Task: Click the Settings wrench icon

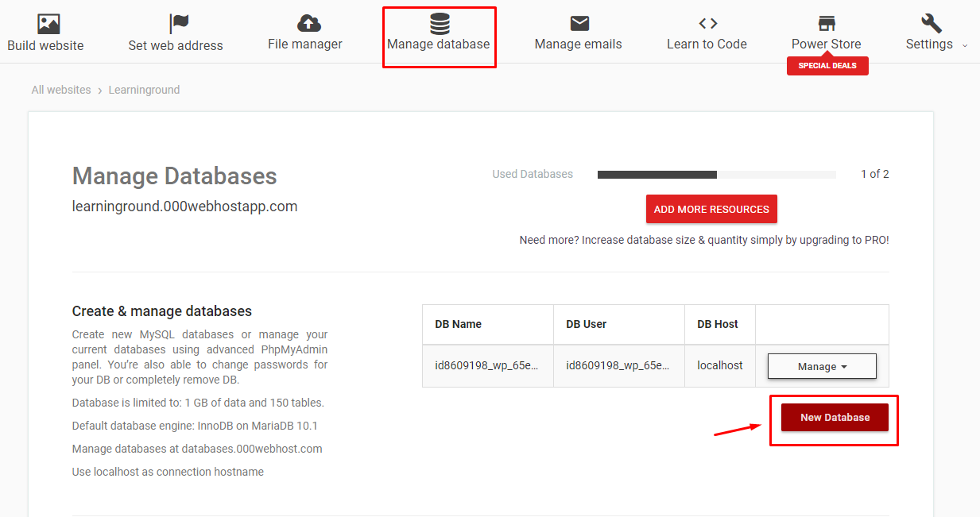Action: (x=931, y=23)
